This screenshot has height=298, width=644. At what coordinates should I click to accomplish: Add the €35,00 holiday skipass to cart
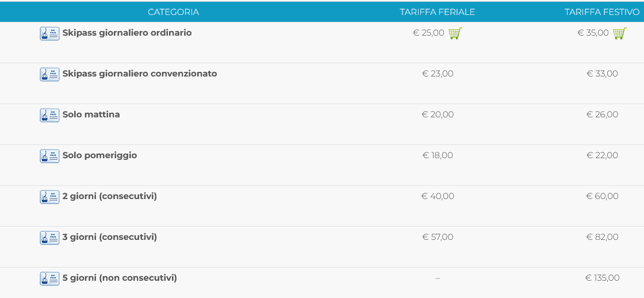pos(619,33)
